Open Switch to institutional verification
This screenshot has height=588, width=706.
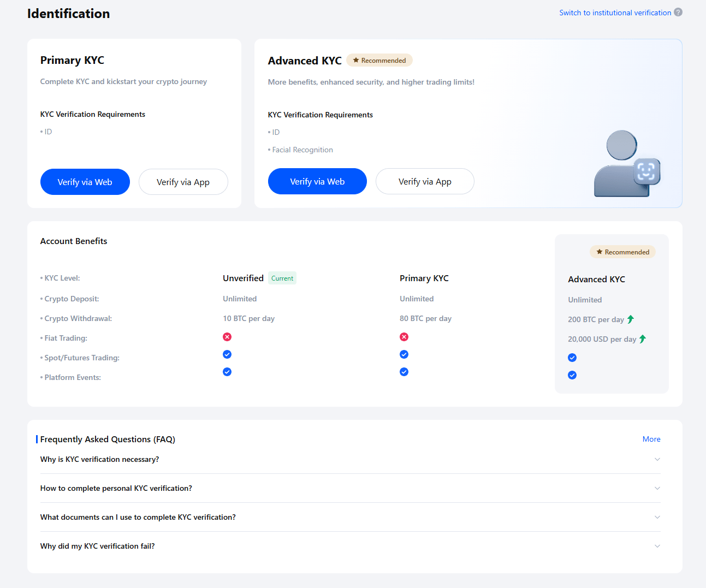(x=614, y=12)
